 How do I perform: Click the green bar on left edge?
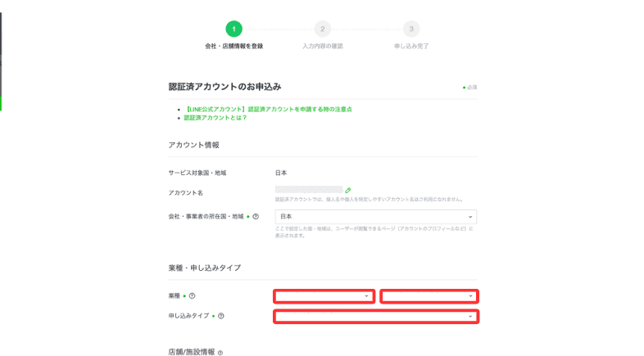(x=1, y=103)
